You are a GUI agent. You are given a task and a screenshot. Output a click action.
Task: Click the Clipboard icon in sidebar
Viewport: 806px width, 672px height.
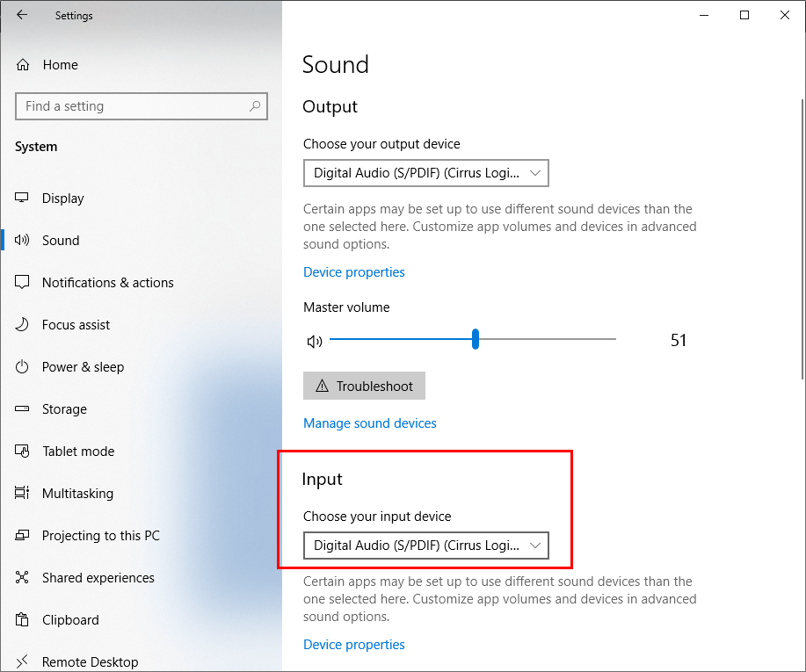click(x=23, y=620)
